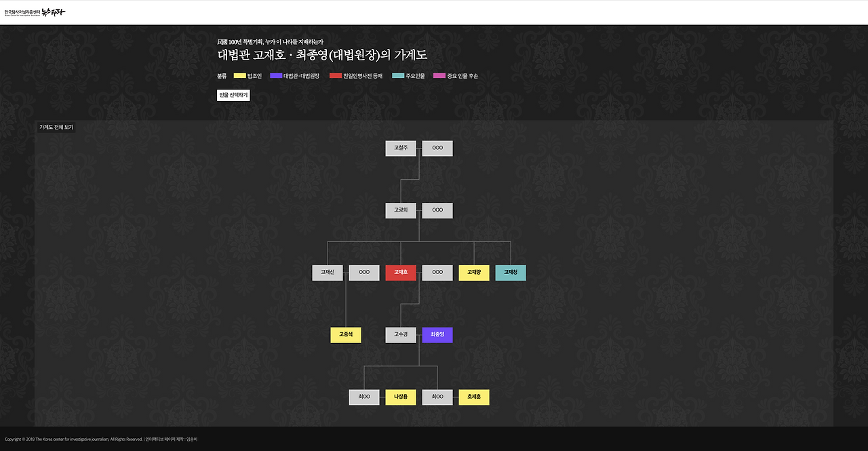Open the 인물 선택하기 person selector
Image resolution: width=868 pixels, height=451 pixels.
233,95
